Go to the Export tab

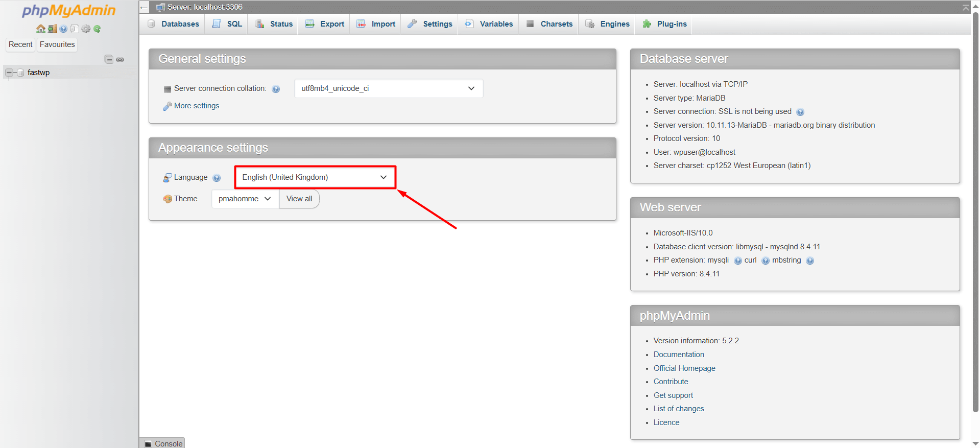pyautogui.click(x=325, y=24)
